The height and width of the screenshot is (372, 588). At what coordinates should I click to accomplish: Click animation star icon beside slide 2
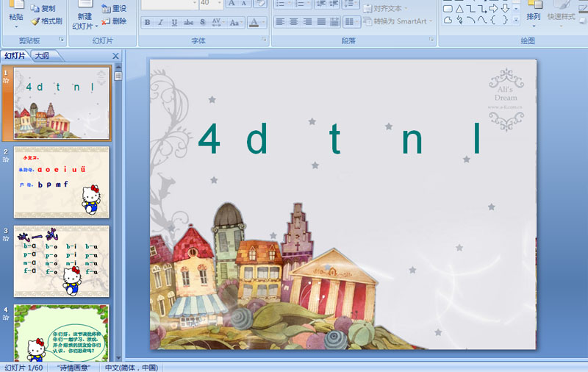(6, 160)
